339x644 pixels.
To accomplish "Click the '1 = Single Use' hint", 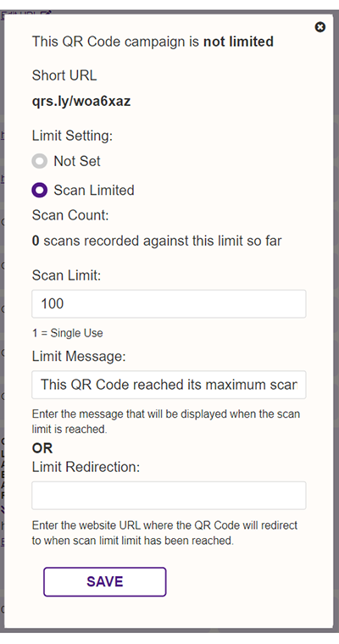I will [x=68, y=333].
